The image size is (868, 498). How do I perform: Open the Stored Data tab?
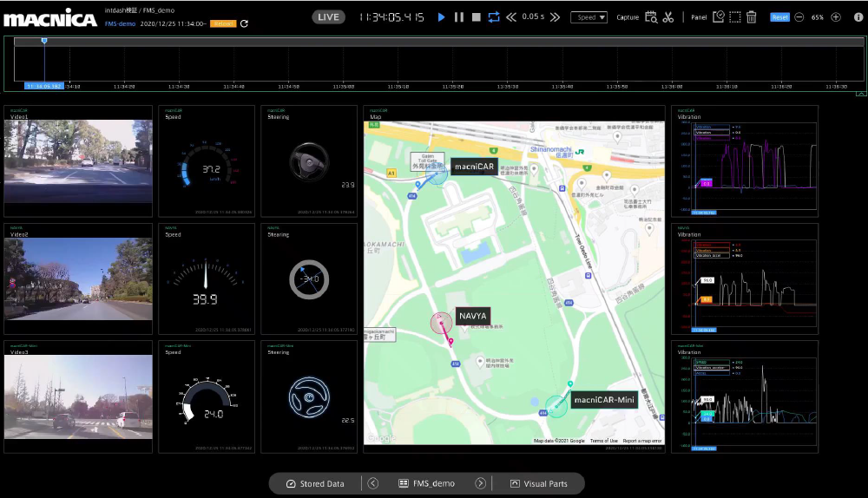pos(315,483)
